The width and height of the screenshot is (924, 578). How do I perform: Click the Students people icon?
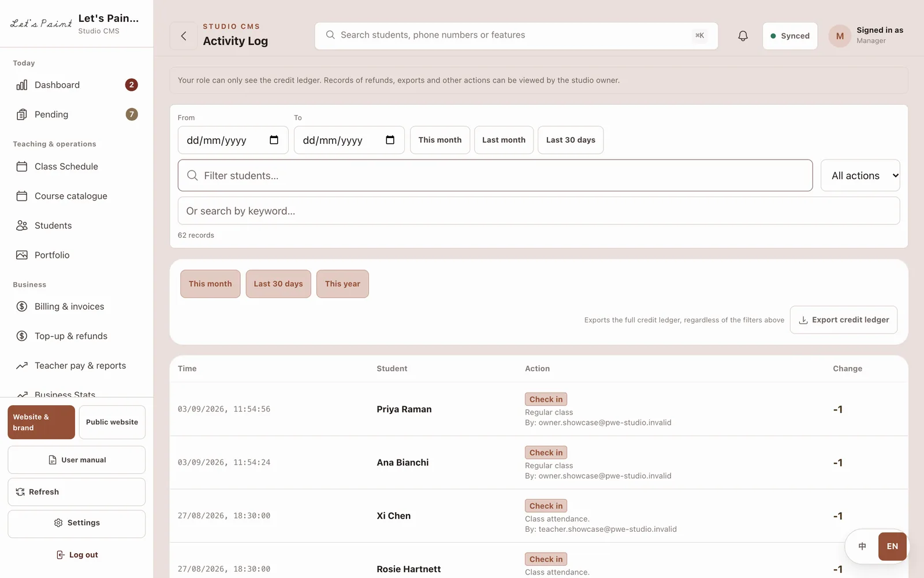(22, 225)
